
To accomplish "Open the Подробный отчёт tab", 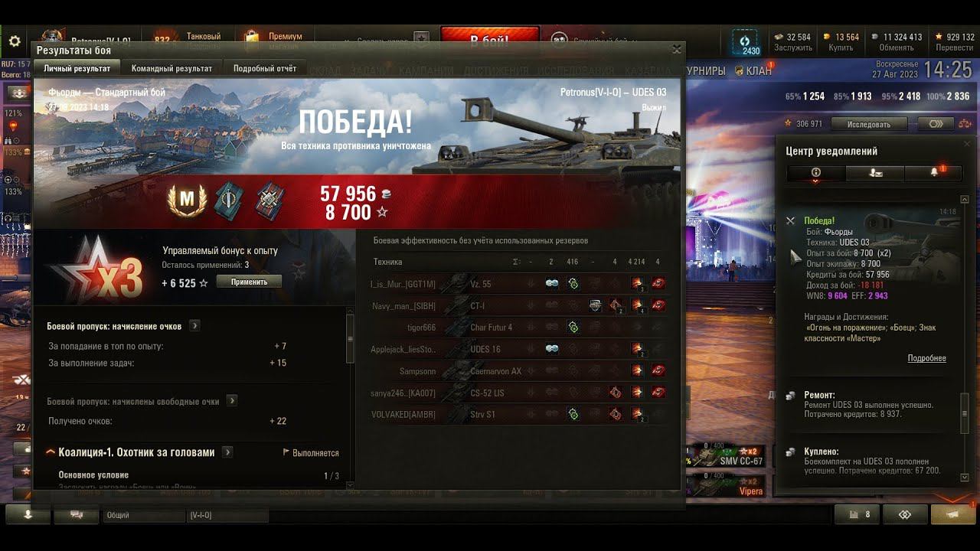I will (x=265, y=68).
